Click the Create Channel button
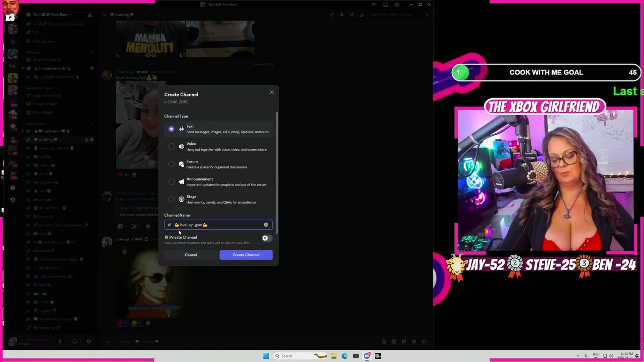Image resolution: width=644 pixels, height=362 pixels. pos(246,255)
